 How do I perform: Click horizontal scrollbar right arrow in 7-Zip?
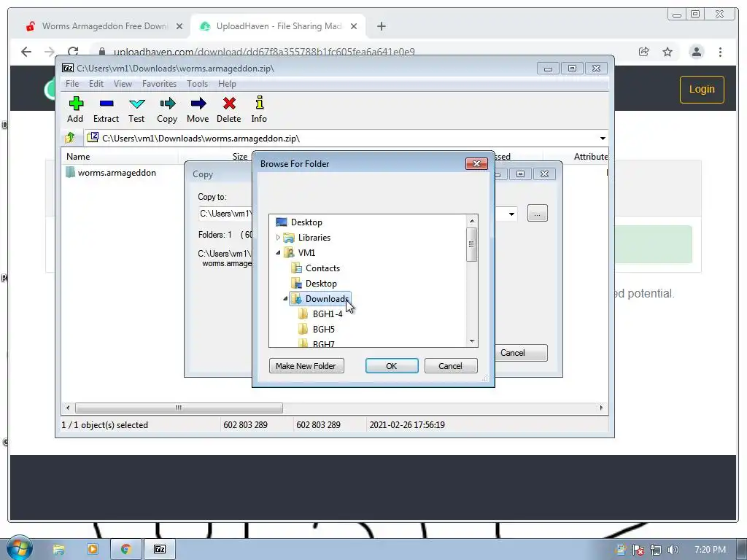point(601,408)
